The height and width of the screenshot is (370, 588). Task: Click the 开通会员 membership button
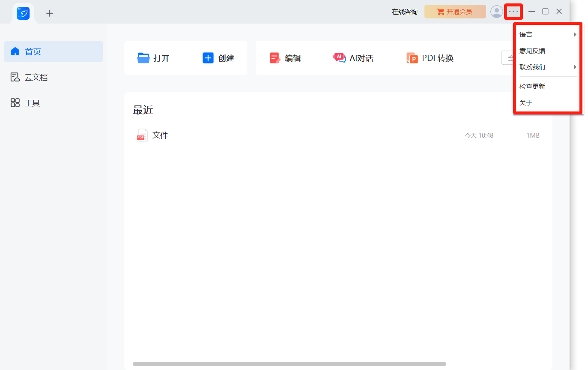click(x=455, y=12)
